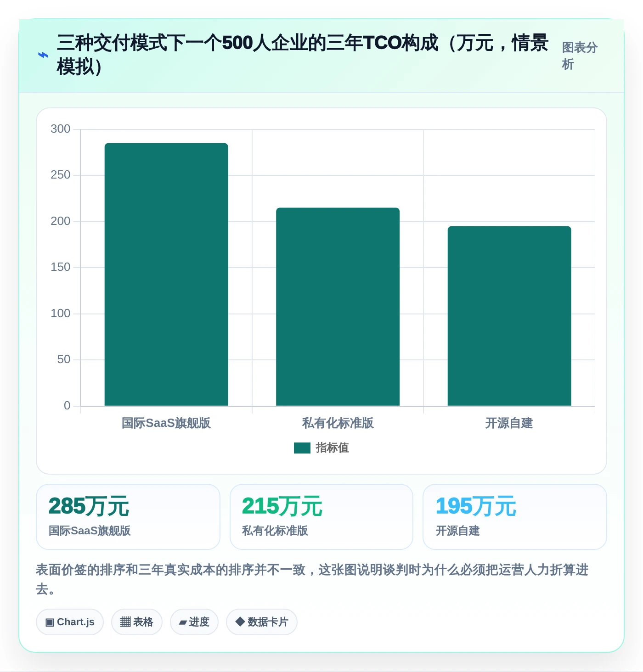Click the 285万元 data card value
This screenshot has width=643, height=672.
[89, 506]
